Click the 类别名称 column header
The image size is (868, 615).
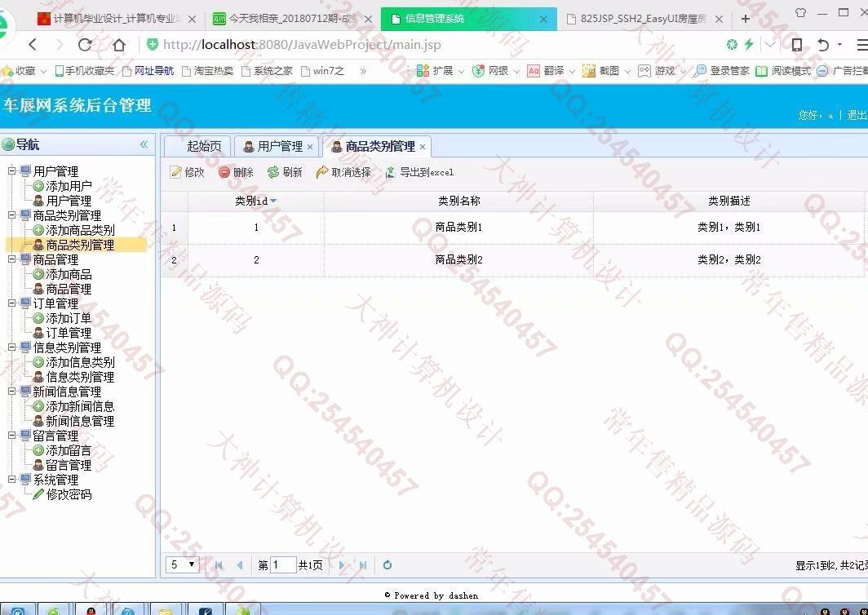[459, 201]
